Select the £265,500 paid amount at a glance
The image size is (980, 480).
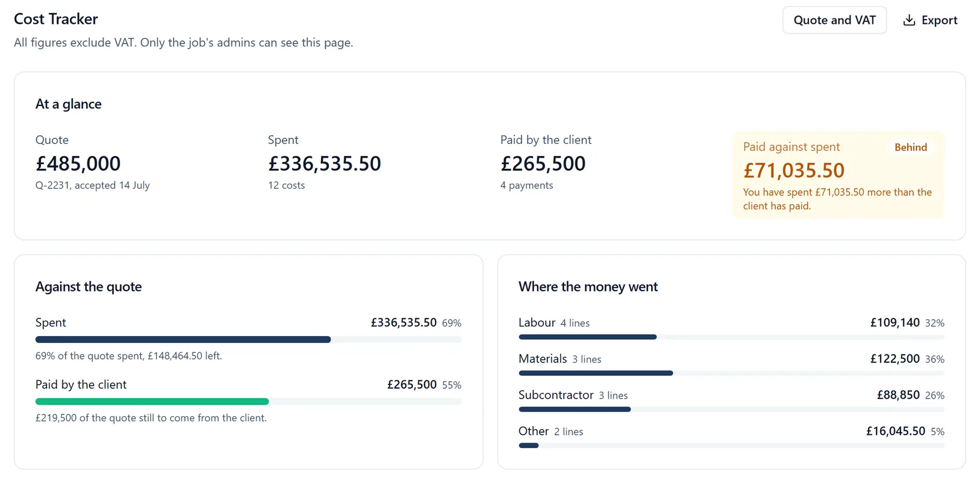click(543, 163)
